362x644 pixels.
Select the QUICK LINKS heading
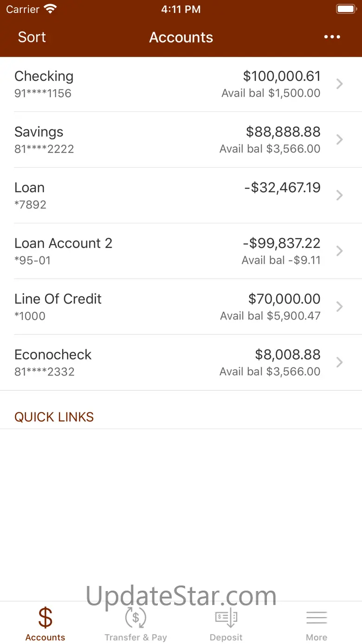pyautogui.click(x=54, y=417)
